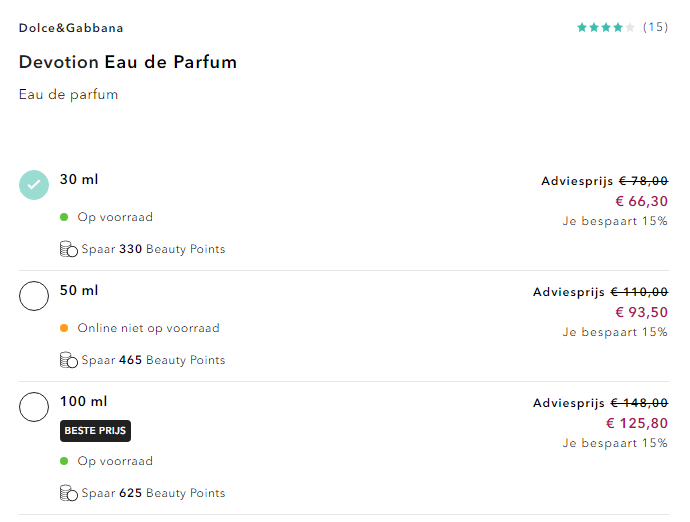Click the € 93,50 sale price

tap(641, 312)
